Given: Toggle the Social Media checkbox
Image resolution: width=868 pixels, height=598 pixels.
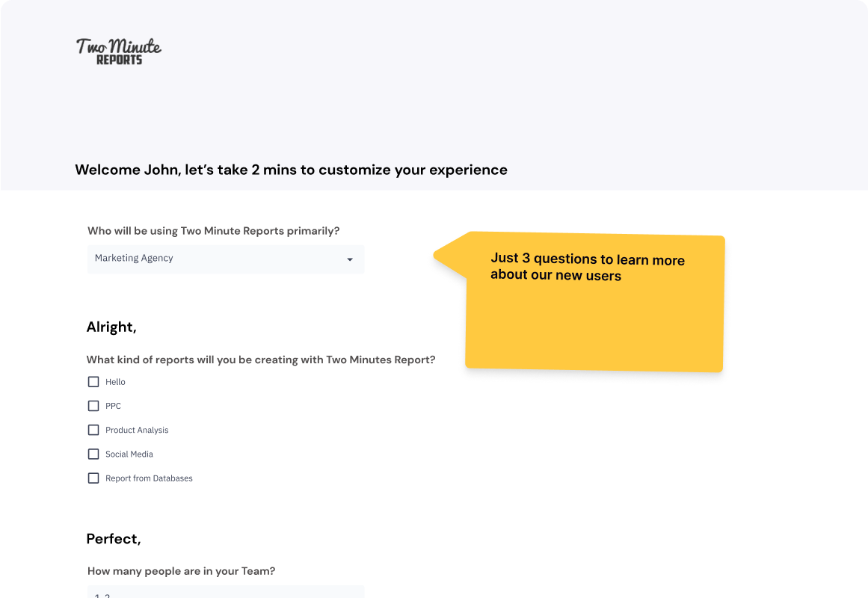Looking at the screenshot, I should click(x=93, y=454).
